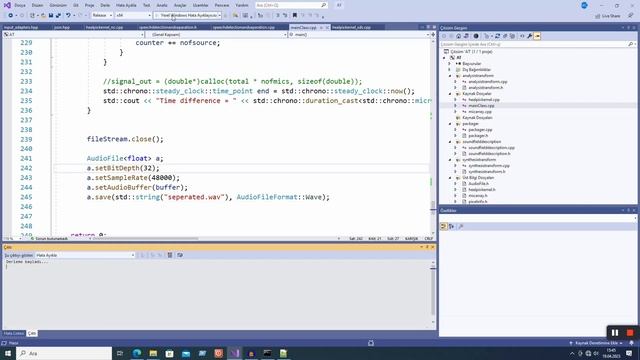Image resolution: width=640 pixels, height=360 pixels.
Task: Open the Windows debugger target dropdown
Action: tap(188, 16)
